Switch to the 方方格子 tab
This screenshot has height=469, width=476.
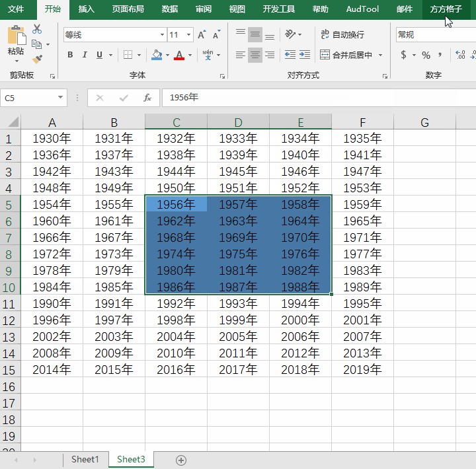(x=446, y=9)
